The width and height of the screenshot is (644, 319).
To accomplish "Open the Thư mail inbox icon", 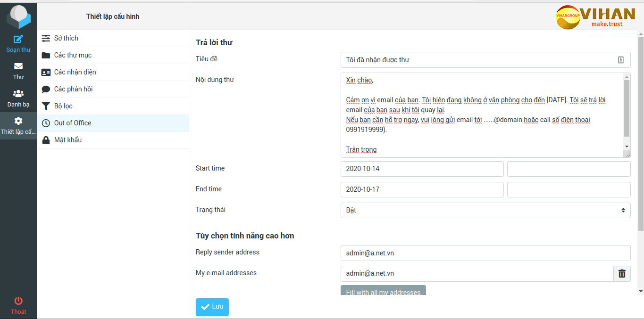I will (x=18, y=66).
